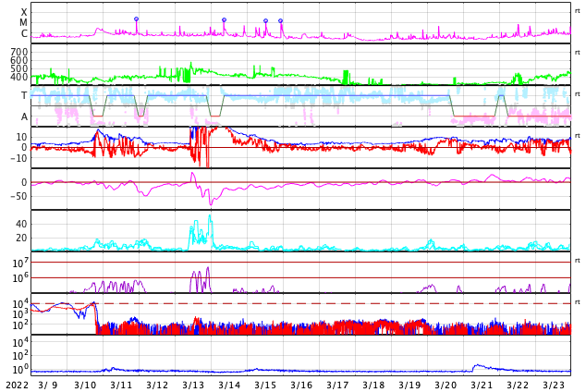The image size is (586, 392).
Task: Select the 2022 year label
Action: (18, 386)
